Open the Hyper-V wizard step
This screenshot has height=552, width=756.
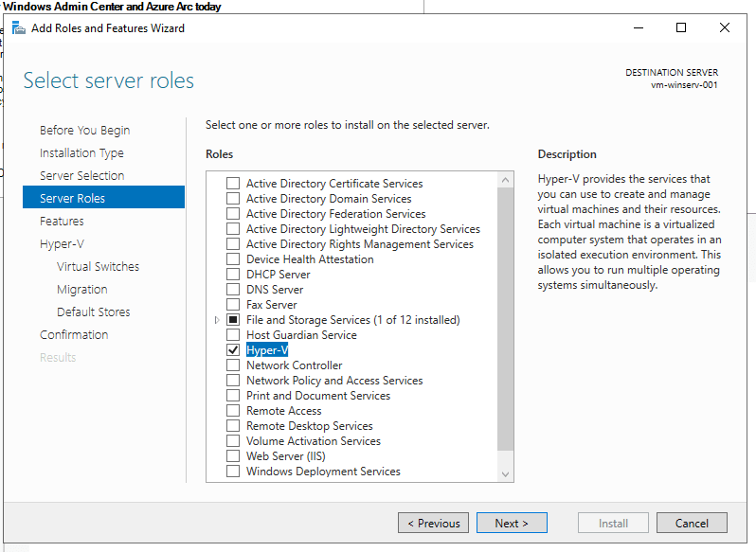[62, 243]
